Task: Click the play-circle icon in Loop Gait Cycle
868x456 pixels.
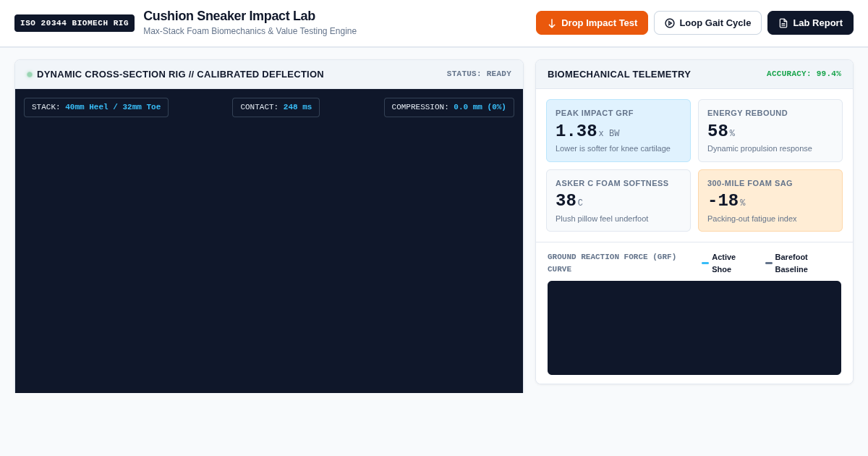Action: click(670, 23)
